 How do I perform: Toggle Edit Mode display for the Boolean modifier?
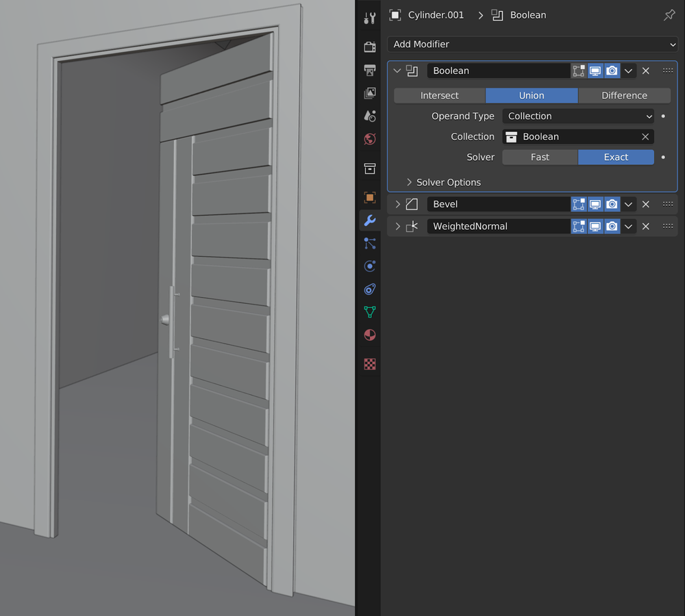(x=578, y=70)
